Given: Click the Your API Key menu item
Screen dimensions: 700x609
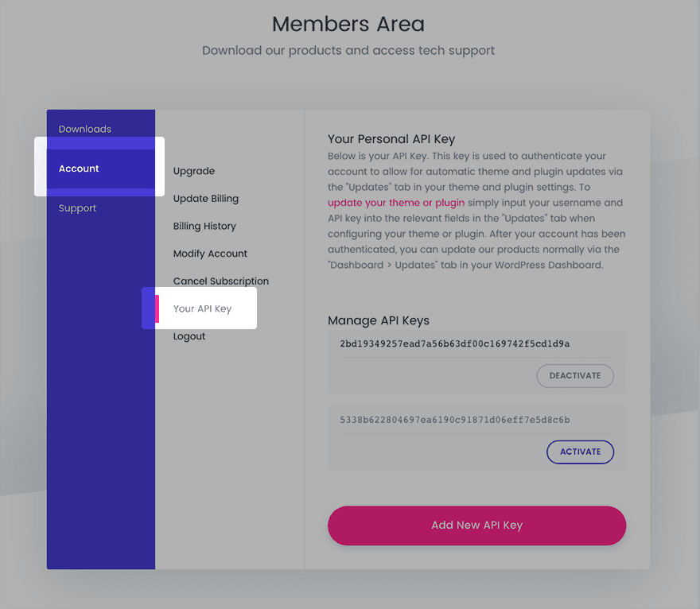Looking at the screenshot, I should tap(202, 308).
